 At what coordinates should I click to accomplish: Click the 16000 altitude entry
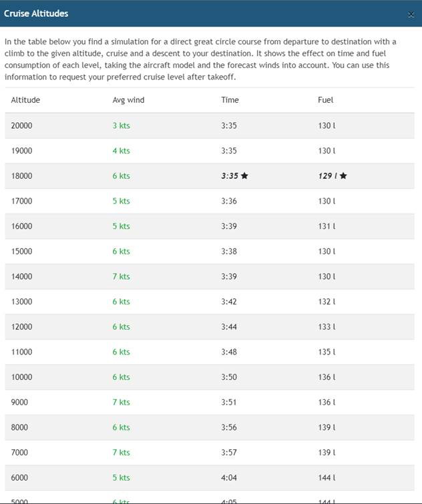21,226
